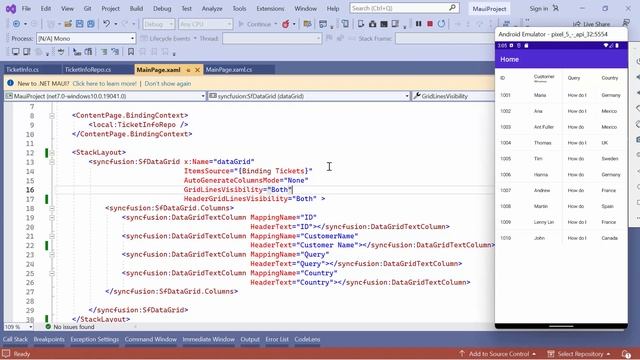Click the Stack Frame field

[445, 38]
